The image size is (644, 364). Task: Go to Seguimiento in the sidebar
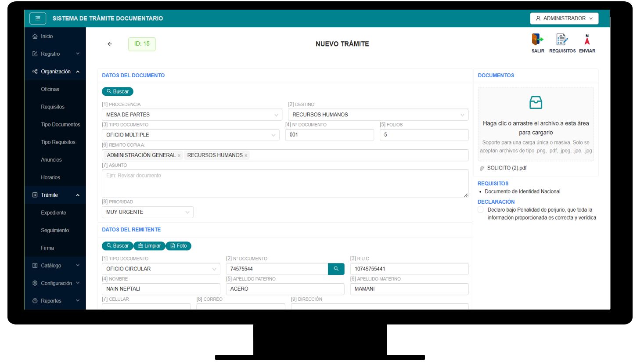point(55,230)
